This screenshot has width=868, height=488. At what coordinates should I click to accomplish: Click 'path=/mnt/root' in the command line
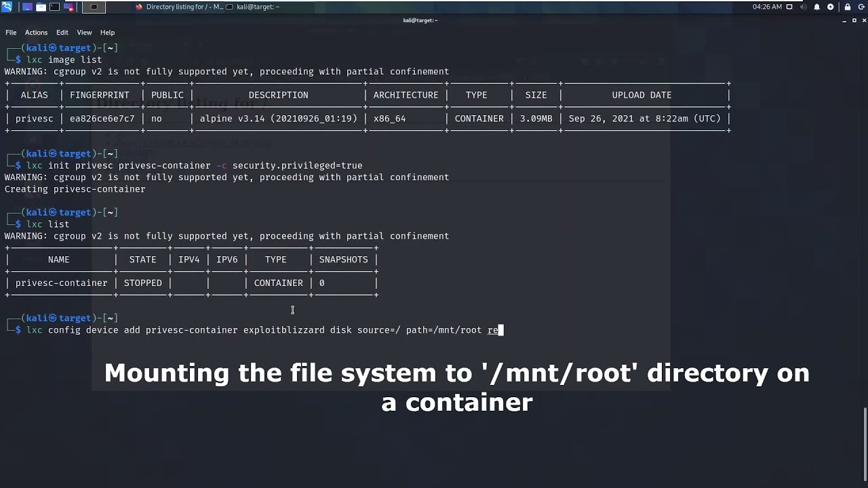(443, 330)
